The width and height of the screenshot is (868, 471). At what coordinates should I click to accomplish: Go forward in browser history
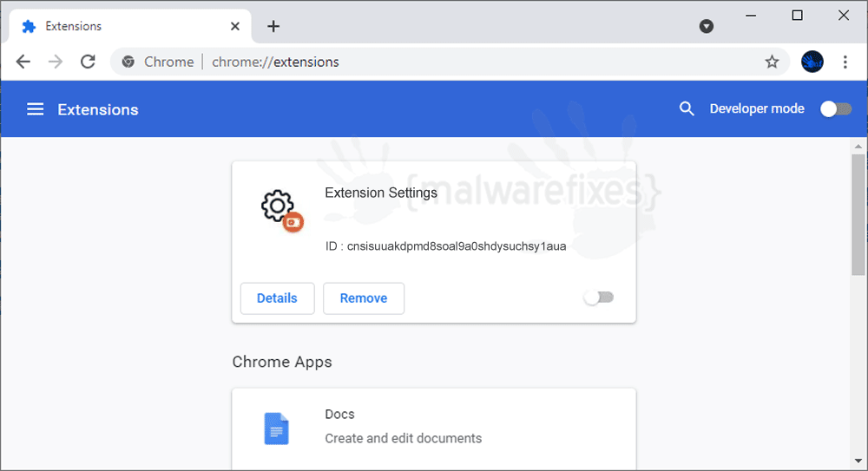(x=56, y=62)
